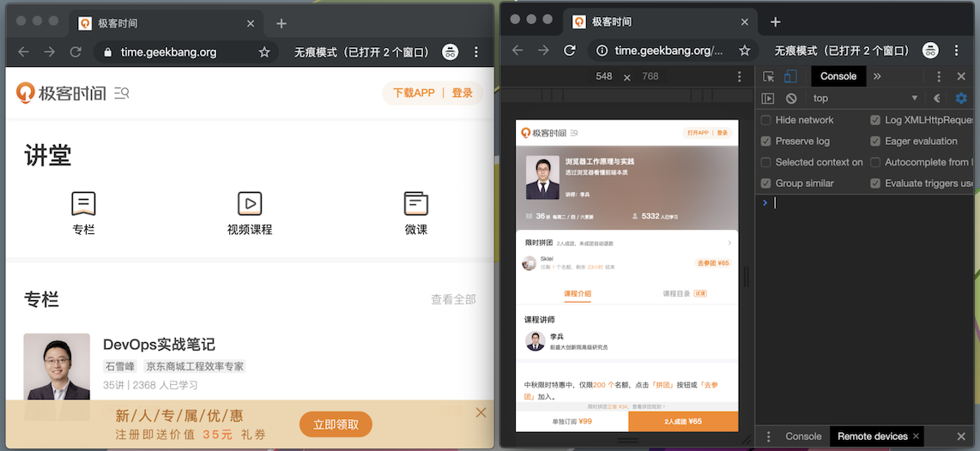This screenshot has width=980, height=451.
Task: Open the column (专栏) category icon
Action: click(x=83, y=204)
